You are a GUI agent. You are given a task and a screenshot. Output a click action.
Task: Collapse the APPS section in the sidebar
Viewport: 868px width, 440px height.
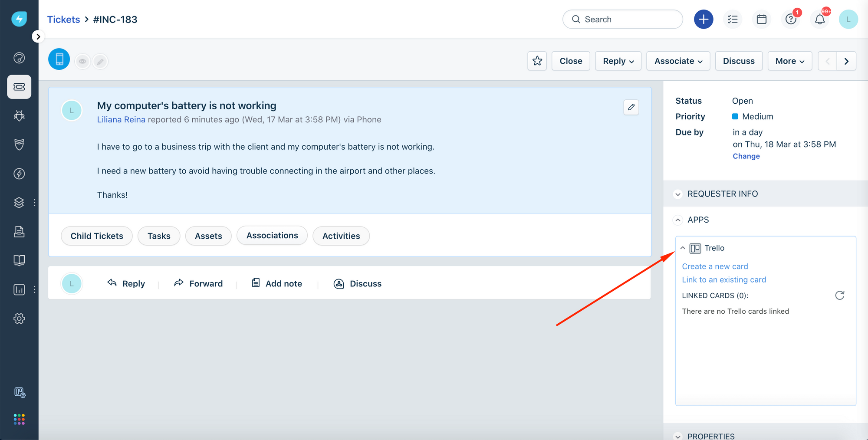[x=678, y=220]
